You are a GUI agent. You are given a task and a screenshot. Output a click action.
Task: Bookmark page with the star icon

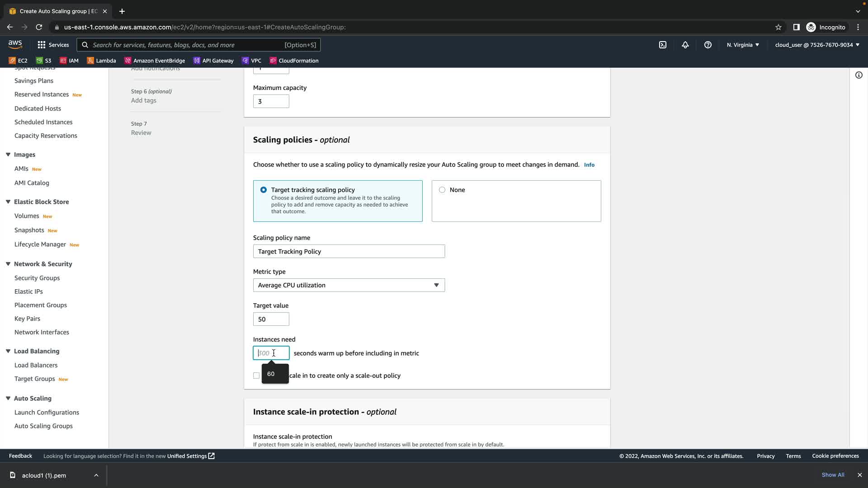(x=778, y=27)
